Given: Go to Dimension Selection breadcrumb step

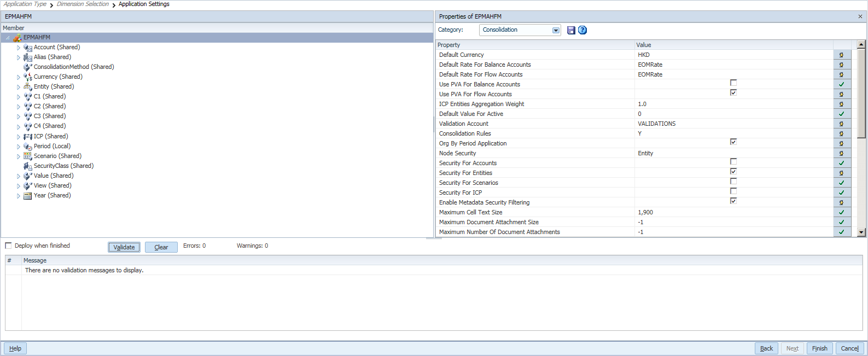Looking at the screenshot, I should [83, 4].
